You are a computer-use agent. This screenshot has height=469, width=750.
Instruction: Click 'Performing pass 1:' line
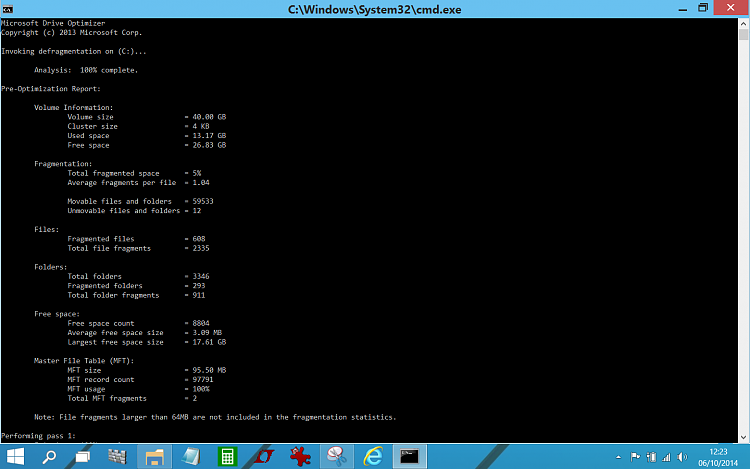point(38,436)
